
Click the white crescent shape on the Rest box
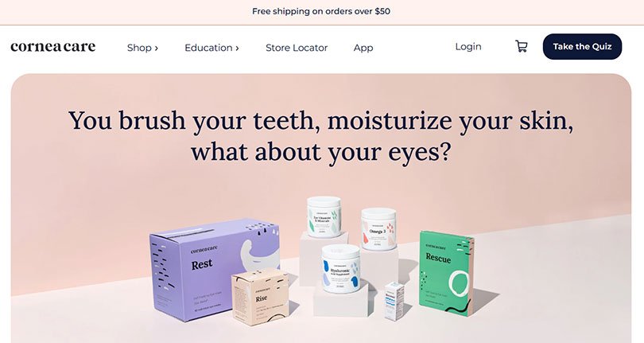(x=258, y=255)
